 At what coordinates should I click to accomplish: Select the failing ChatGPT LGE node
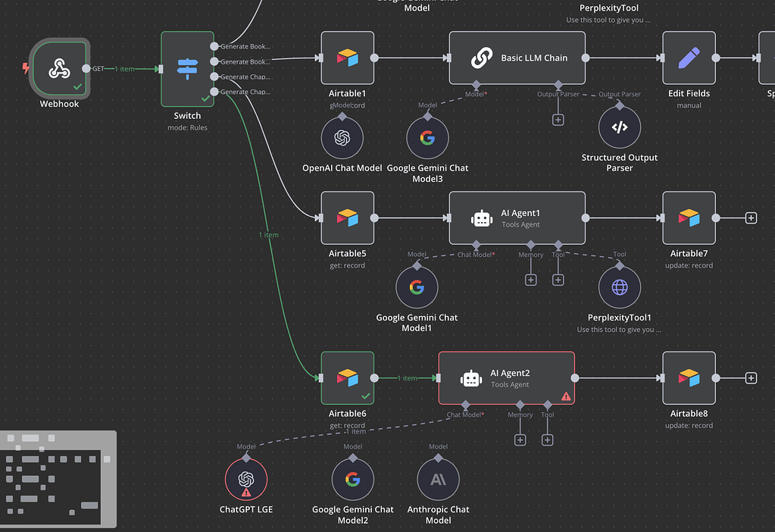pos(245,478)
